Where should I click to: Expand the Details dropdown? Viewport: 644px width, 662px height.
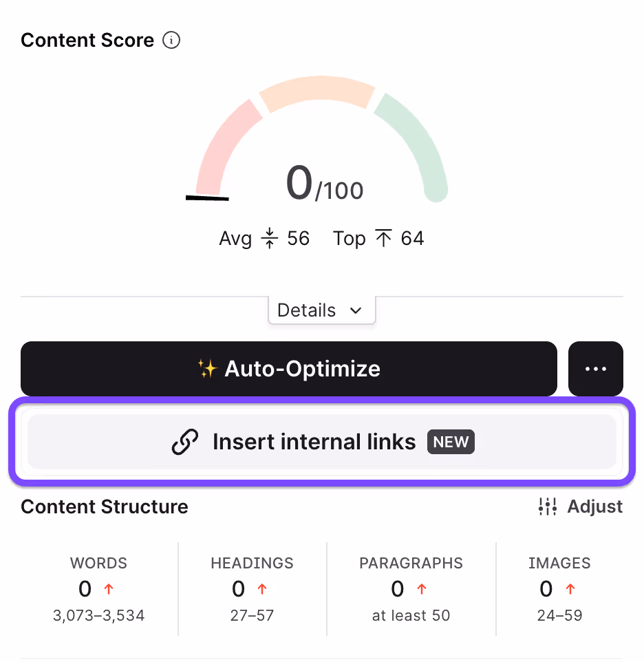(x=321, y=310)
